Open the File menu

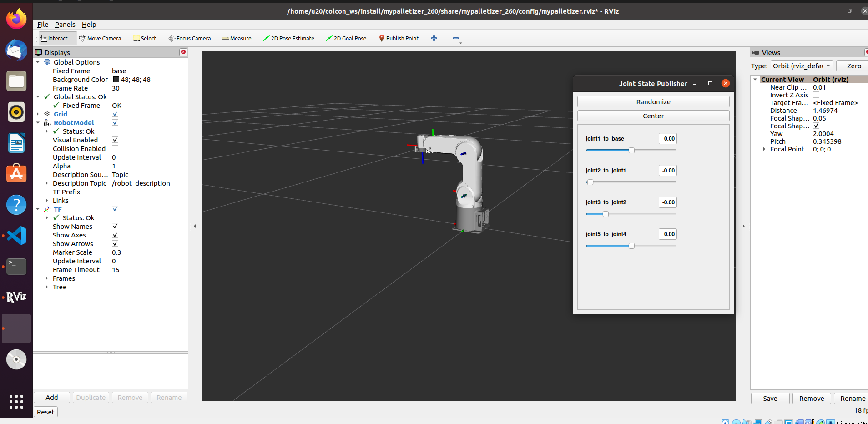click(43, 25)
